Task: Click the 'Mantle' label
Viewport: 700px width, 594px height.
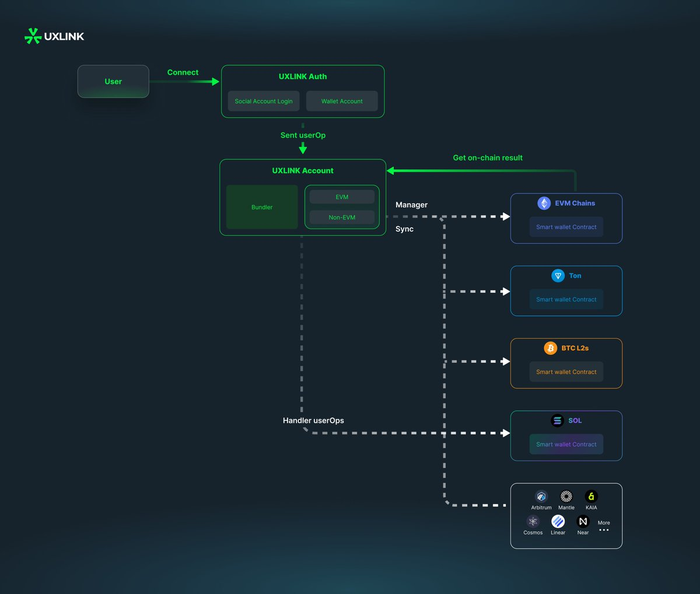Action: pos(566,508)
